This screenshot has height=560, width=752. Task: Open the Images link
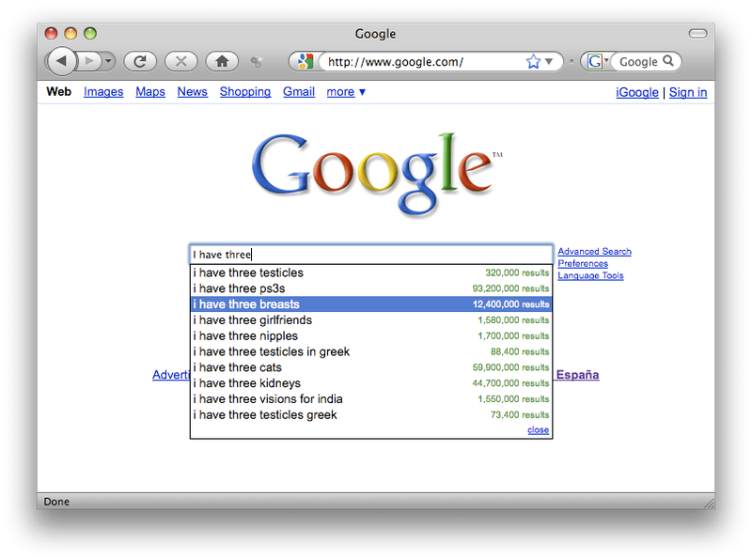pos(103,91)
